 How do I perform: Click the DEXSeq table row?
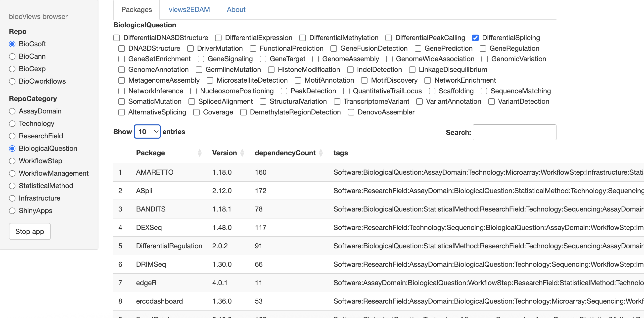click(x=149, y=227)
